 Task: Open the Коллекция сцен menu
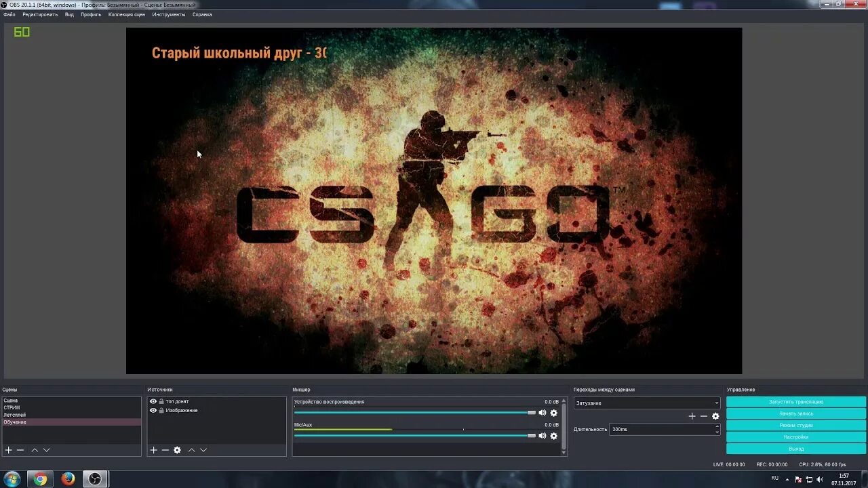coord(127,14)
